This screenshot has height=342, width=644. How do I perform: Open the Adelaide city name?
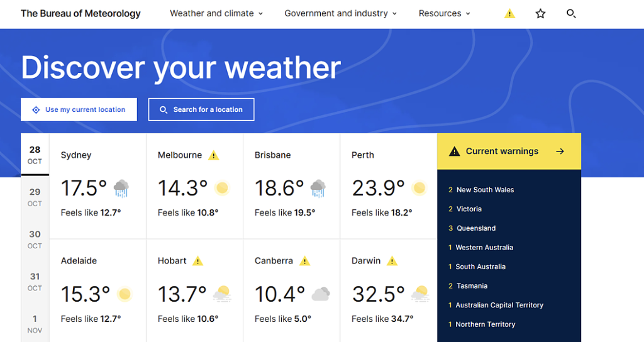[x=79, y=261]
